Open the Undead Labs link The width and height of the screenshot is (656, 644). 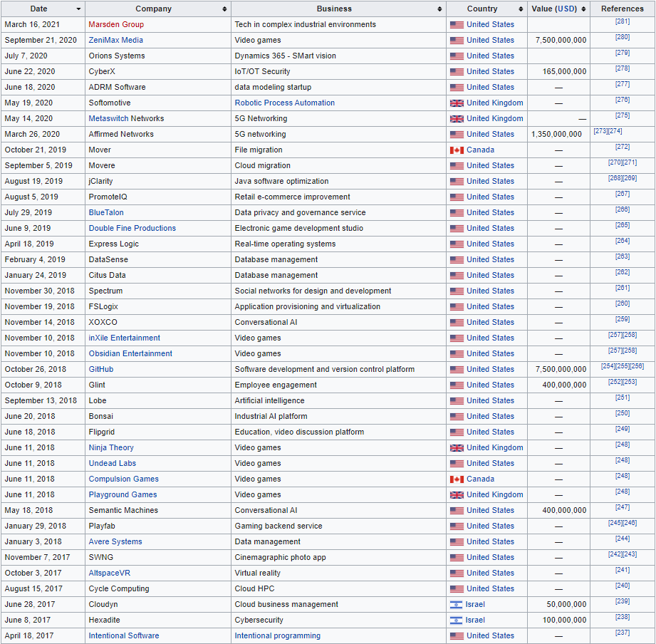112,463
